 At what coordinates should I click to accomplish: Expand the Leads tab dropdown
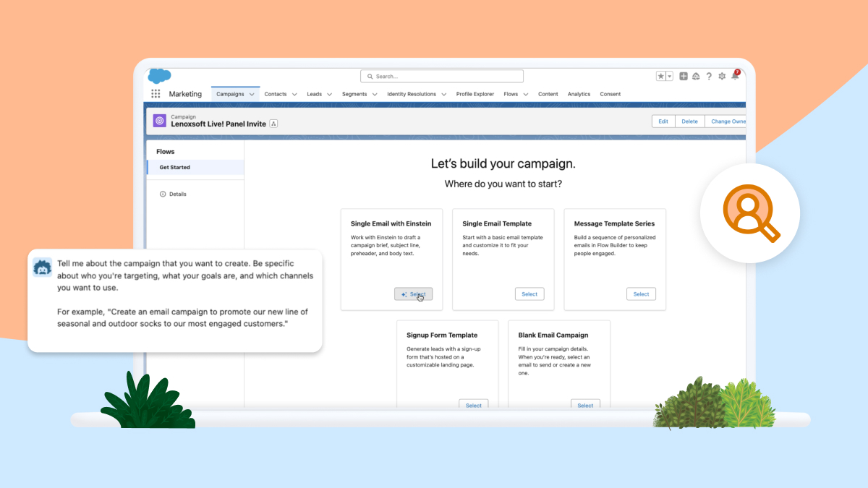pyautogui.click(x=329, y=93)
